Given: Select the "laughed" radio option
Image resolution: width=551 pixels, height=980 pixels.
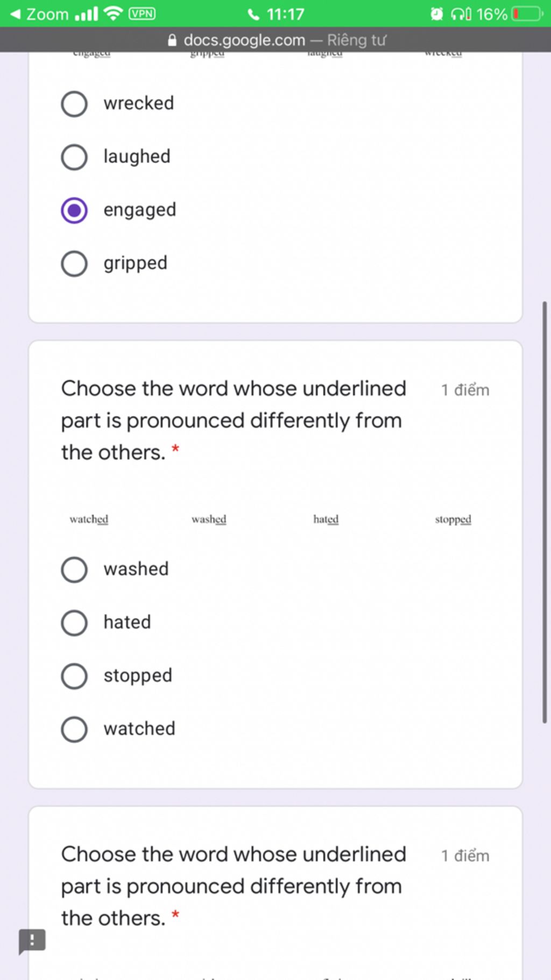Looking at the screenshot, I should pos(74,157).
